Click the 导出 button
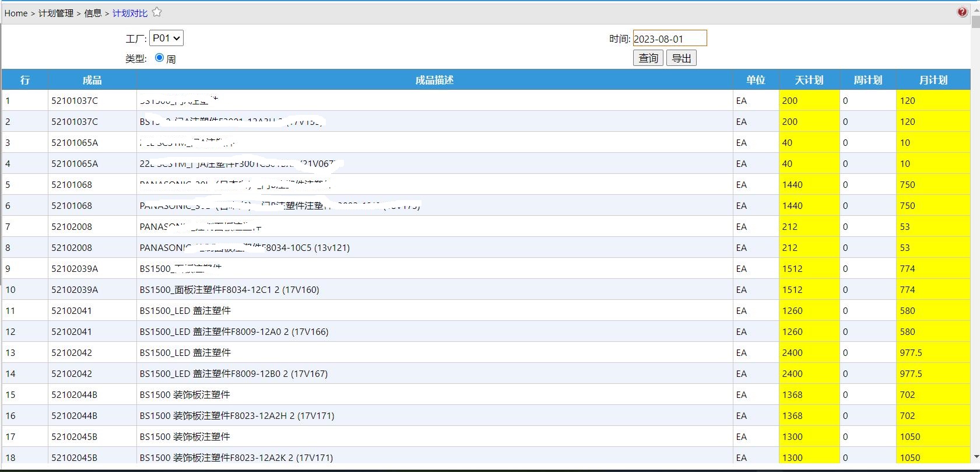980x472 pixels. (682, 58)
